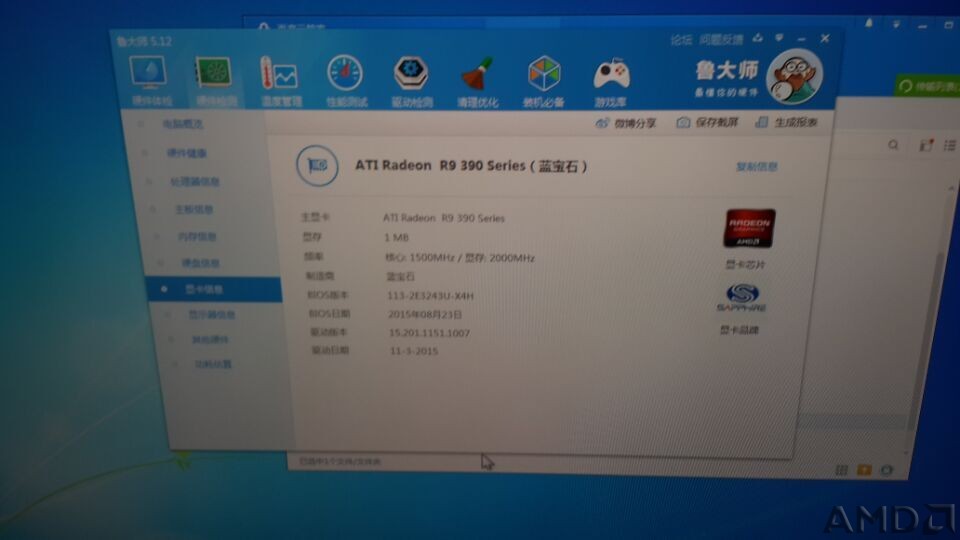The image size is (960, 540).
Task: Select 硬盘信息 in sidebar
Action: coord(200,263)
